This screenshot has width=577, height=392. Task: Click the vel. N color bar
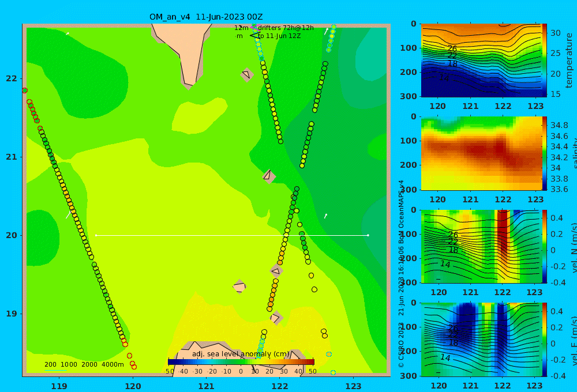[544, 246]
